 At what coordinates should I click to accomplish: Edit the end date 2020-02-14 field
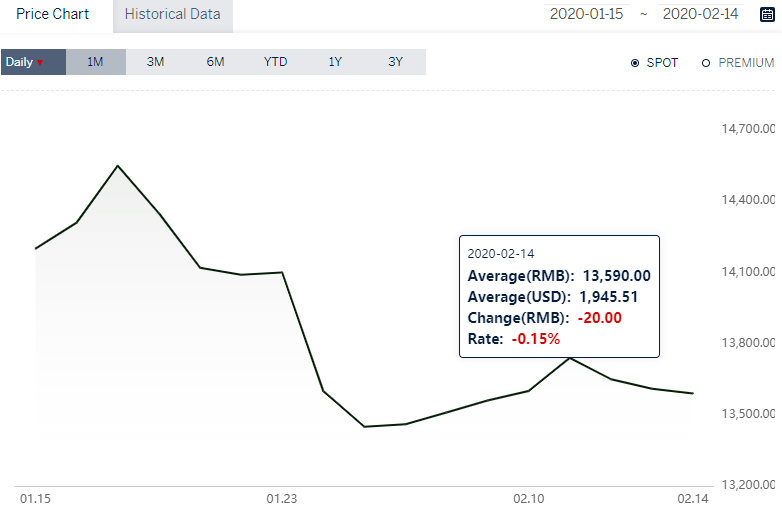pyautogui.click(x=700, y=14)
